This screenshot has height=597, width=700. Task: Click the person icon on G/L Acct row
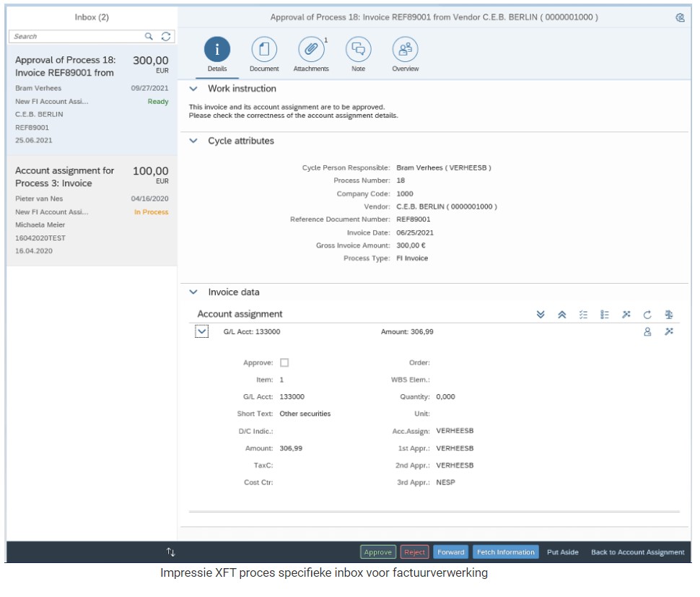point(647,332)
